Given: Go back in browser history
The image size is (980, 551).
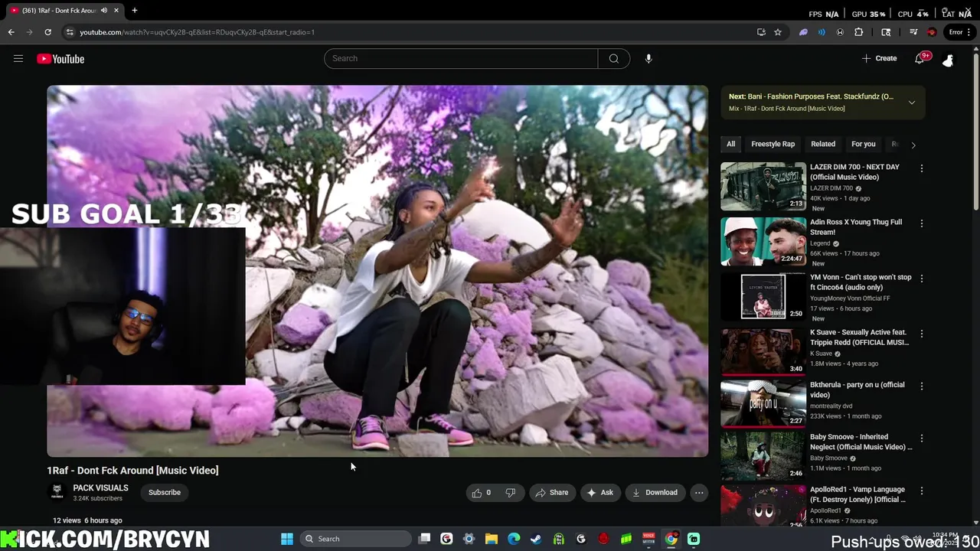Looking at the screenshot, I should click(11, 32).
